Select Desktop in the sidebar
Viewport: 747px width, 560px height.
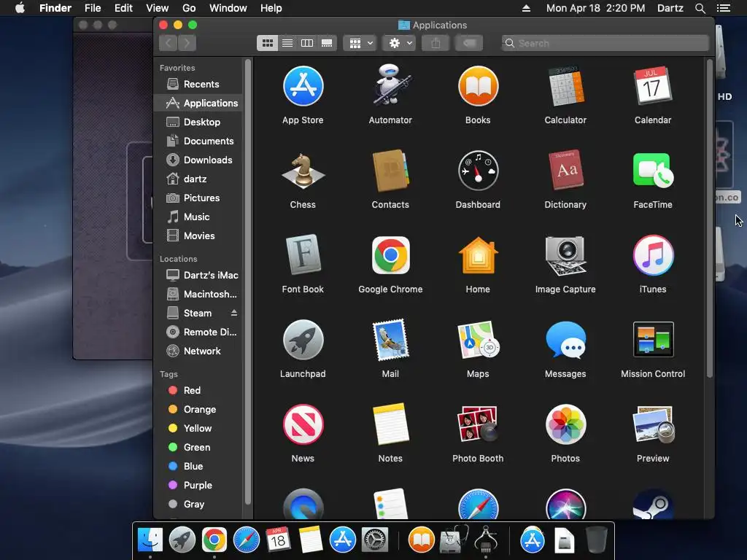198,122
